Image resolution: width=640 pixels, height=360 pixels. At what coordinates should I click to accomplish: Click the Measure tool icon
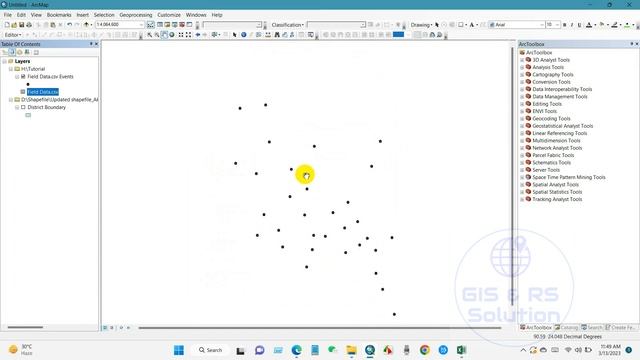coord(268,35)
